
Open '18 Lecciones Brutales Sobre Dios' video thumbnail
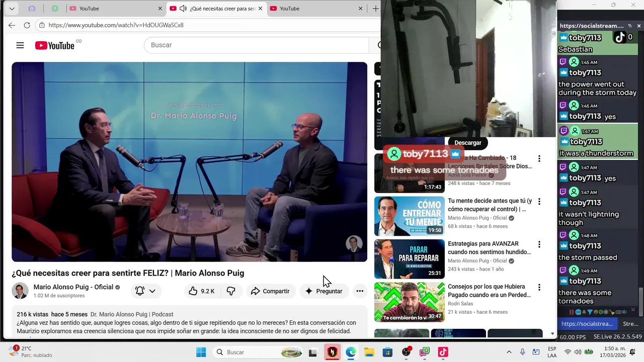click(410, 173)
